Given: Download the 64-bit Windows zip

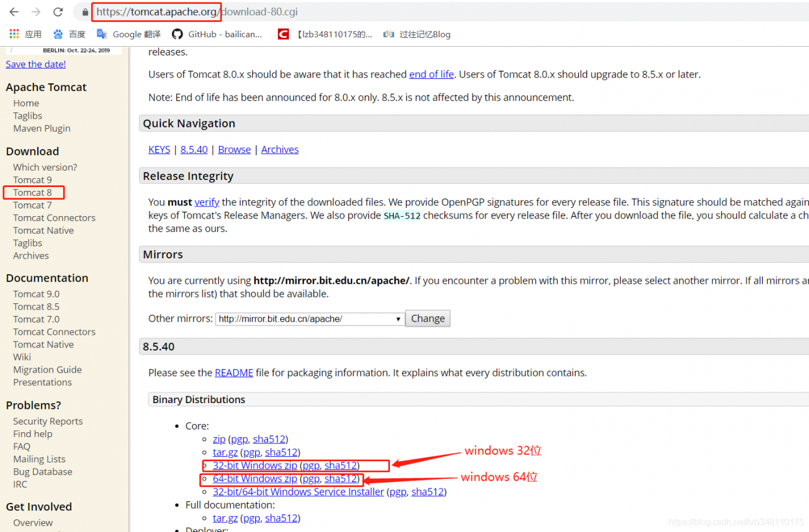Looking at the screenshot, I should coord(255,478).
